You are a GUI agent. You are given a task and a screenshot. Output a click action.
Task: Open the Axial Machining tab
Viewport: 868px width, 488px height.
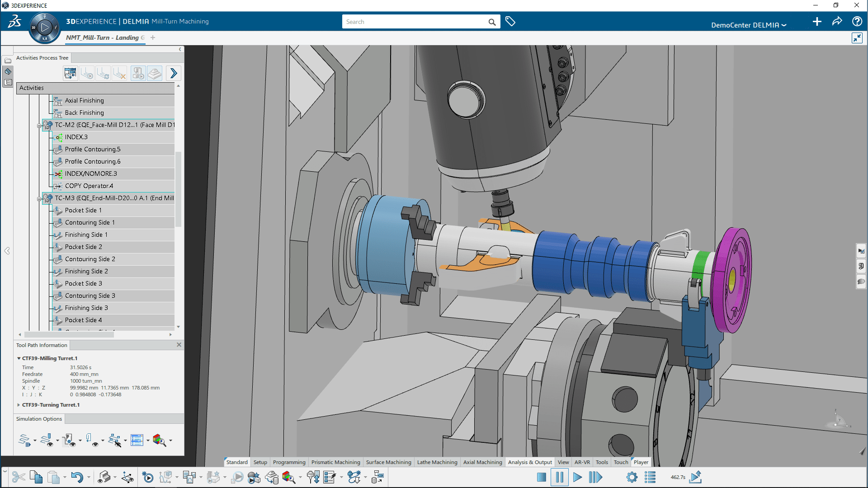[482, 462]
